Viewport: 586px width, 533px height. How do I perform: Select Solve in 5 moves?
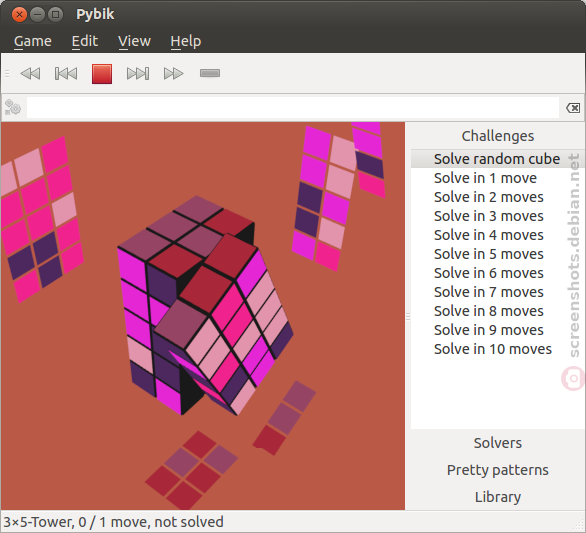pyautogui.click(x=489, y=254)
